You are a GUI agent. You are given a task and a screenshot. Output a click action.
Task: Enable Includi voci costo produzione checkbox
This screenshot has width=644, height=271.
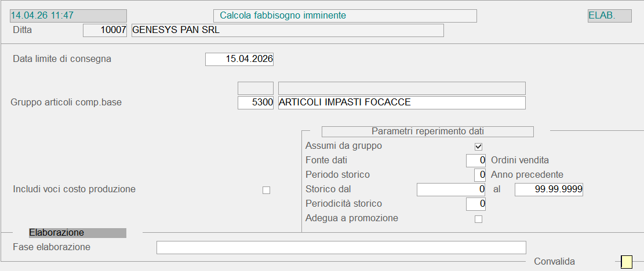click(x=266, y=190)
